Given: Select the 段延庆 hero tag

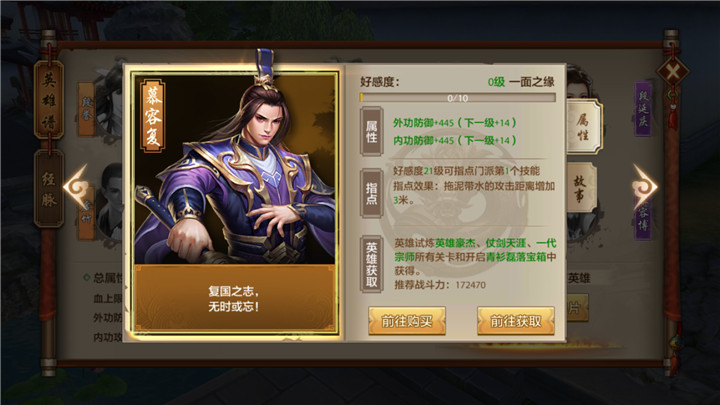Looking at the screenshot, I should [643, 109].
